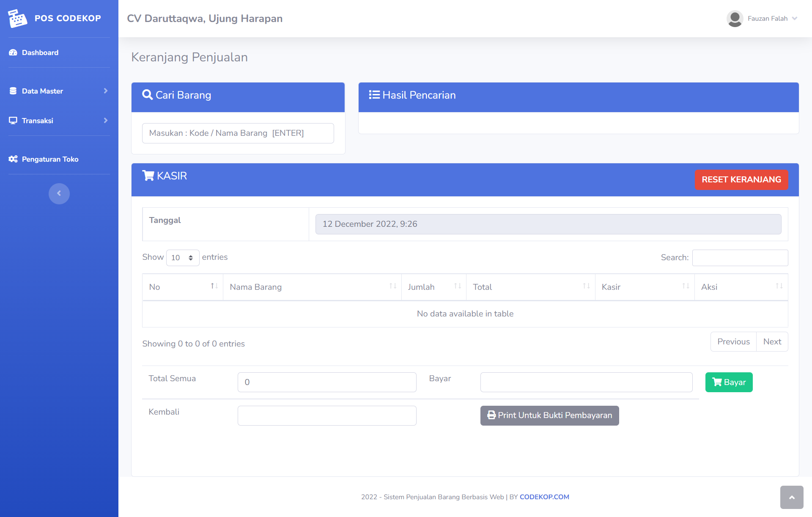Click the Transaksi monitor icon
Viewport: 812px width, 517px height.
click(x=13, y=121)
